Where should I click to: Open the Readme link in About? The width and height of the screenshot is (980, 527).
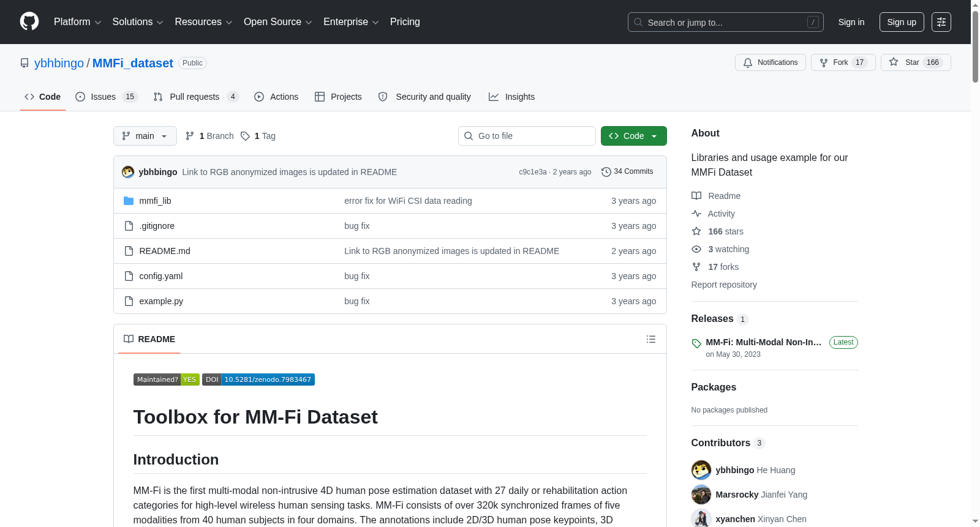716,196
